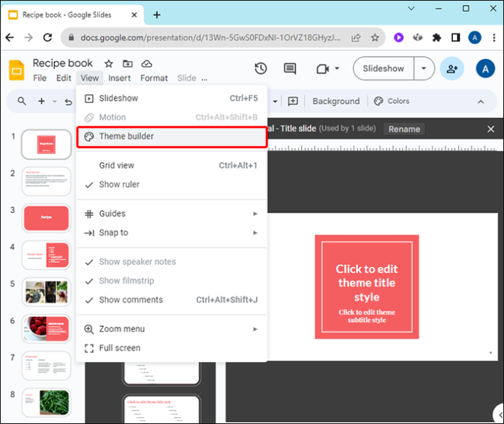504x424 pixels.
Task: Select the Motion menu entry
Action: [x=172, y=117]
